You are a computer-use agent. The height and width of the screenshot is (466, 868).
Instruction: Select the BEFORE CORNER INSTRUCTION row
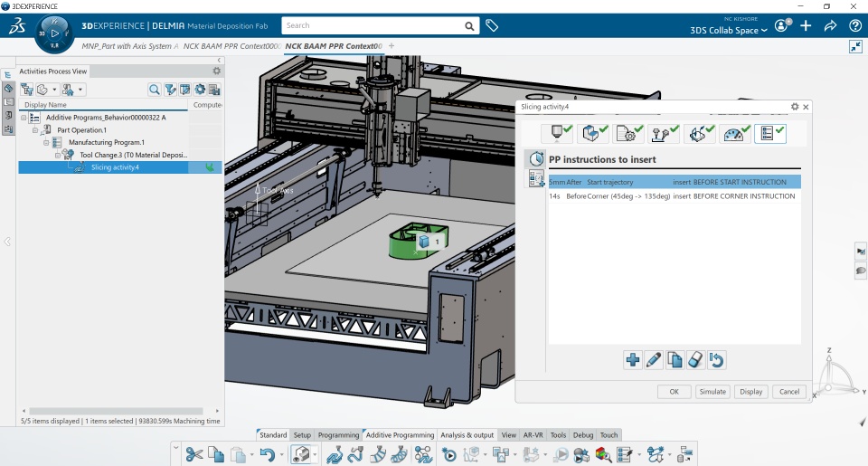tap(675, 196)
